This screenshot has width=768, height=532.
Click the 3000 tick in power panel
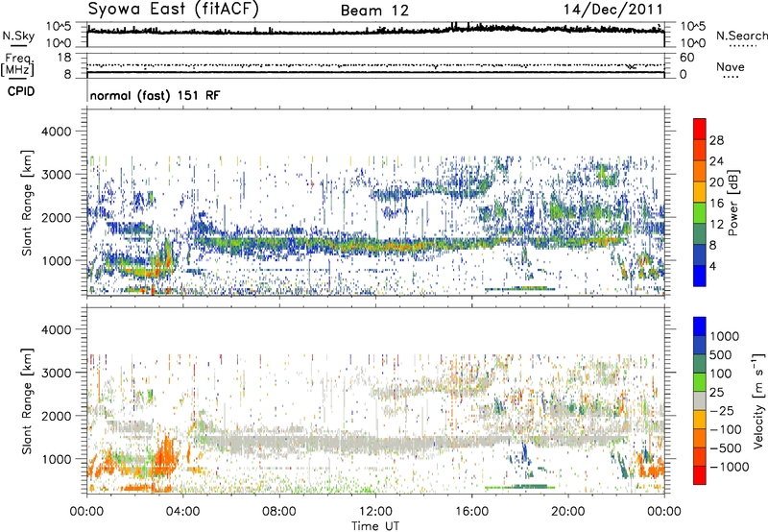point(56,175)
